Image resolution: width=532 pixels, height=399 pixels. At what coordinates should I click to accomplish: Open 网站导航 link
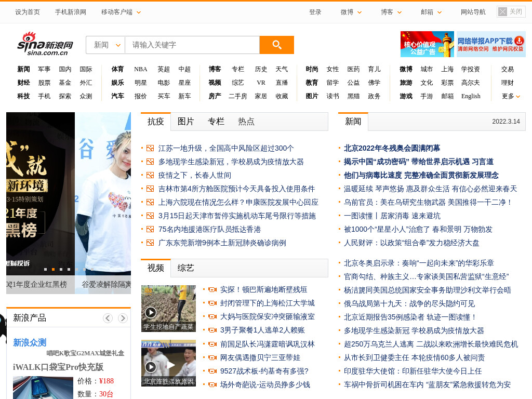tap(473, 12)
